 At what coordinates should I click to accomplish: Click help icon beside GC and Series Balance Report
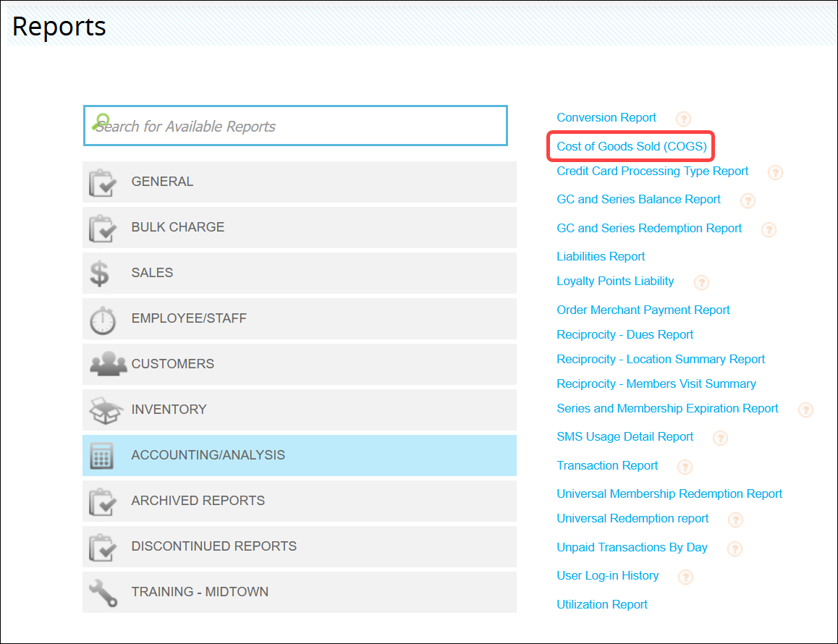tap(748, 200)
